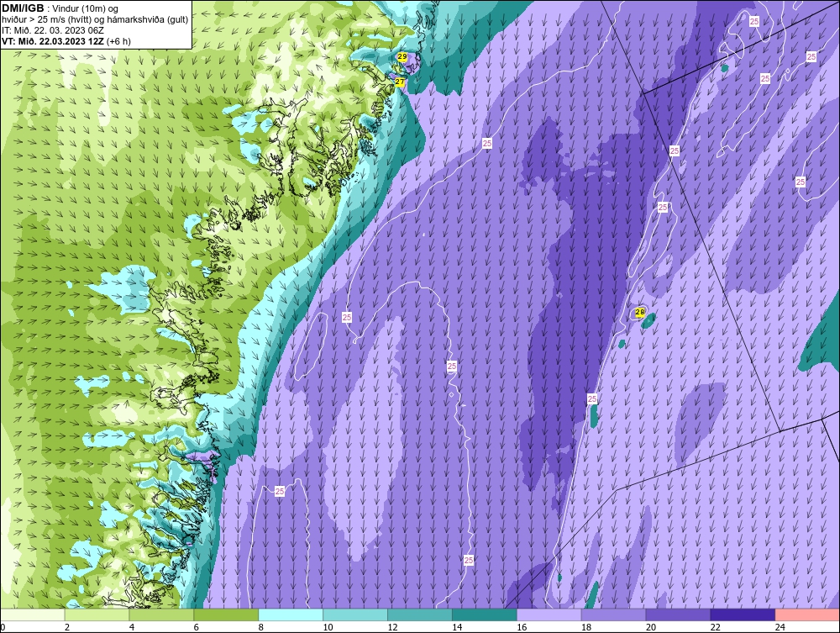Click the legend scale label 18
The width and height of the screenshot is (840, 633).
point(586,627)
